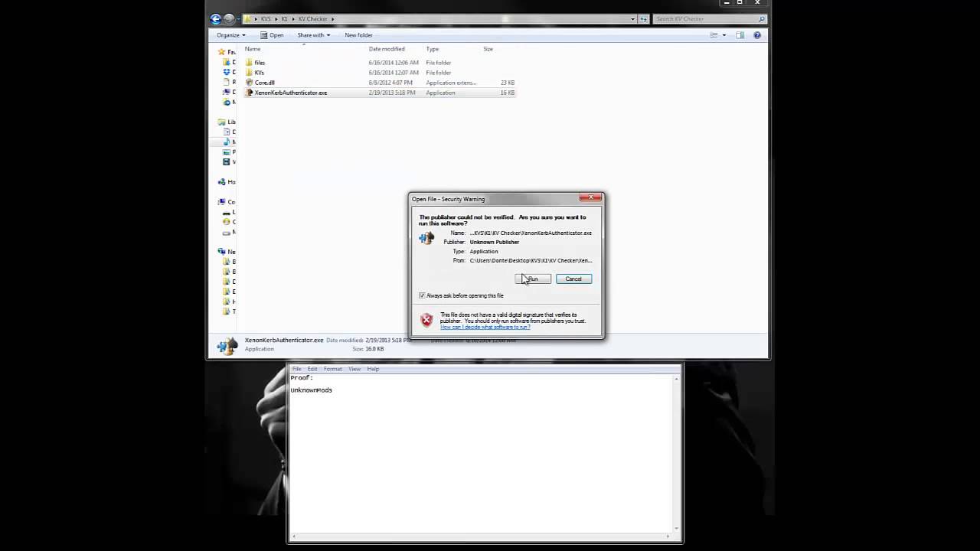980x551 pixels.
Task: Toggle the preview pane icon
Action: 740,35
